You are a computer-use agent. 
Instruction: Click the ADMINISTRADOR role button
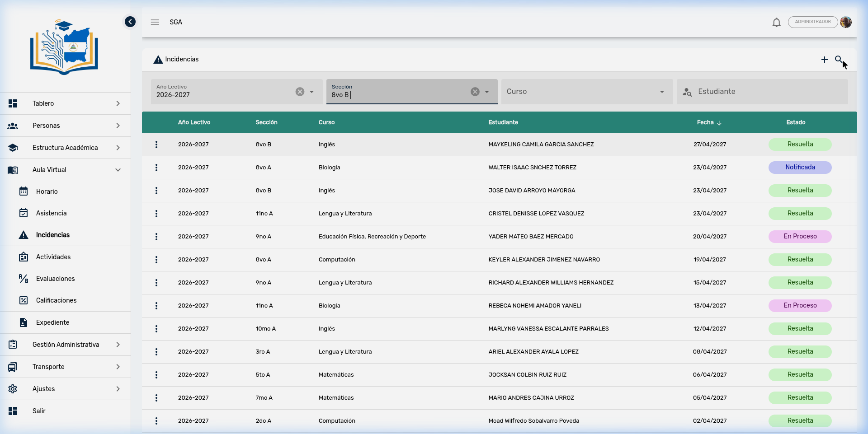[812, 22]
